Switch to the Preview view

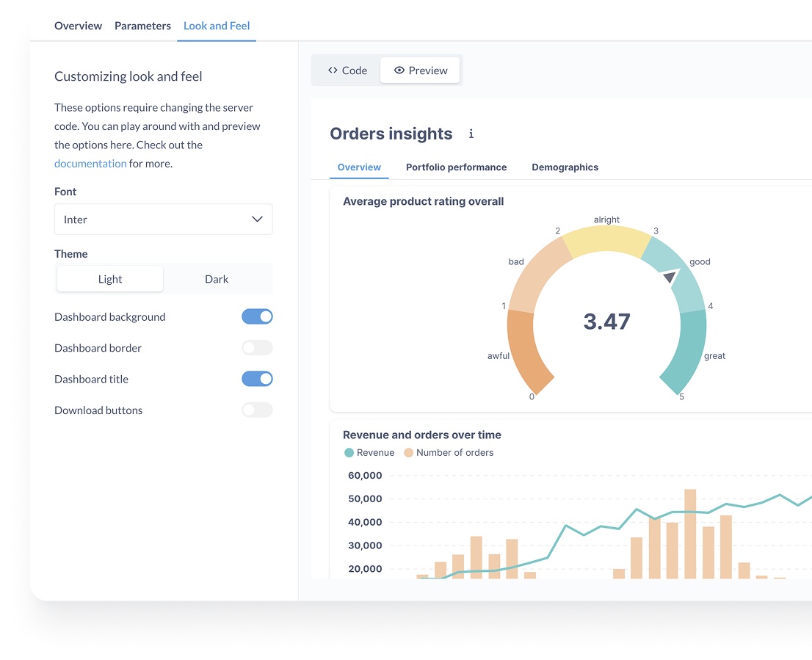pyautogui.click(x=421, y=70)
